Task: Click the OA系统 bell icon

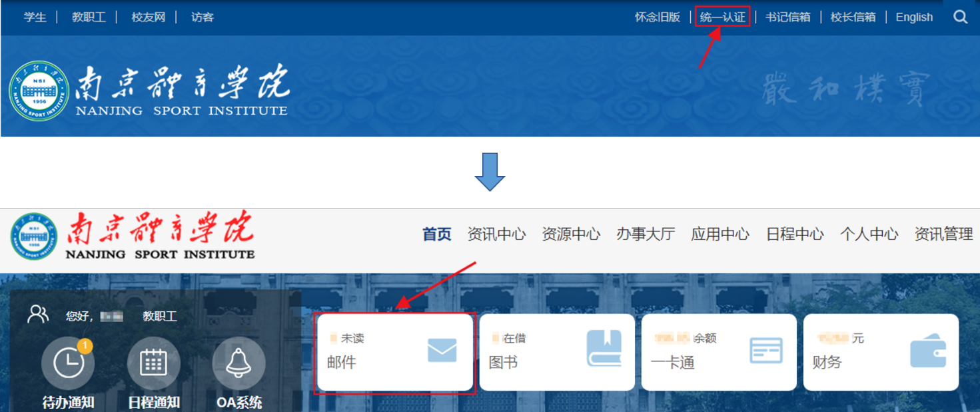Action: coord(239,363)
